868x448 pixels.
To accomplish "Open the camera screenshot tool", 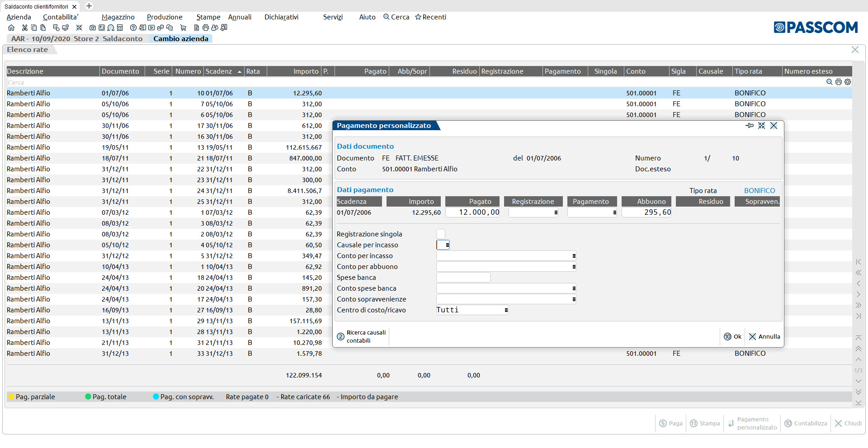I will coord(93,28).
